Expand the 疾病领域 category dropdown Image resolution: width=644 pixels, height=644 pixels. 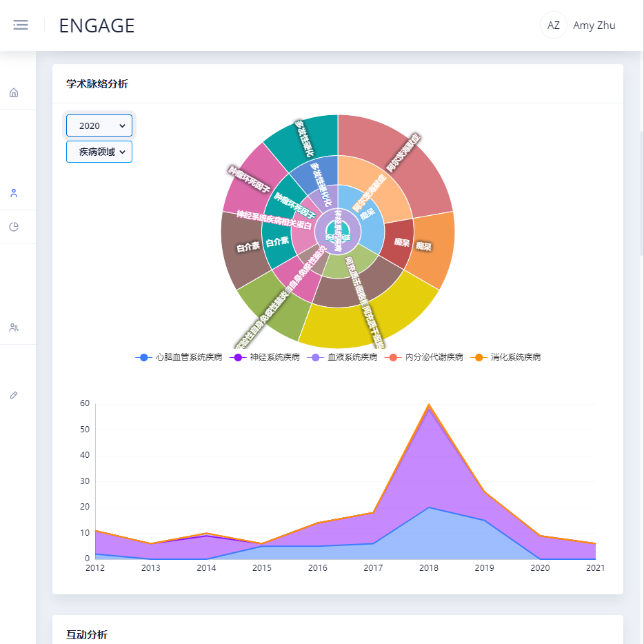(x=99, y=152)
